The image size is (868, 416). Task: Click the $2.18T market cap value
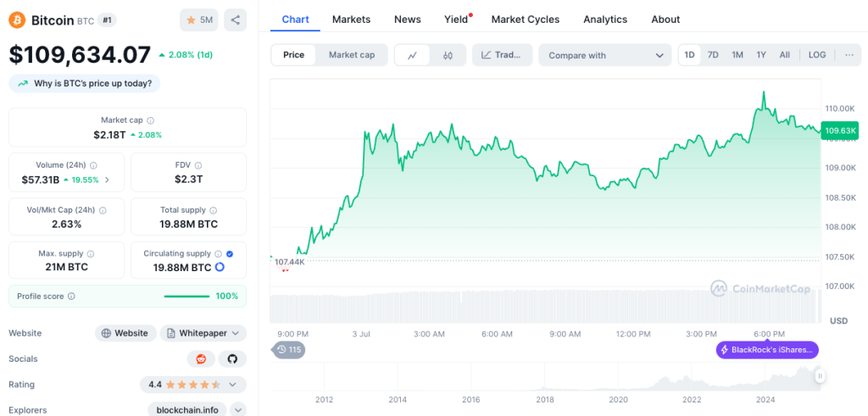click(109, 135)
